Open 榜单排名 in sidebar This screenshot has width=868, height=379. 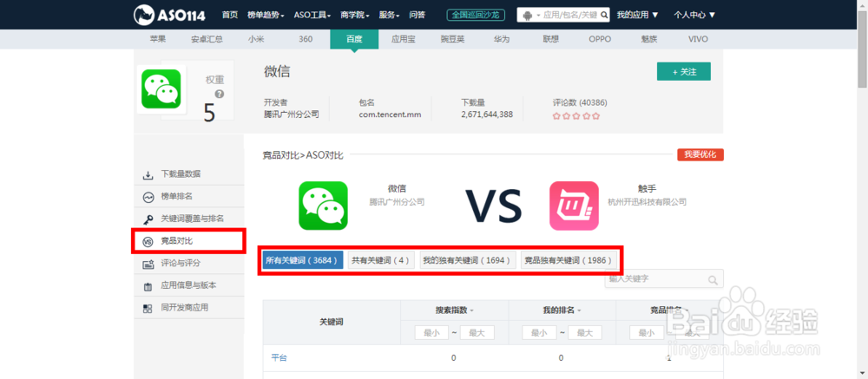point(176,196)
